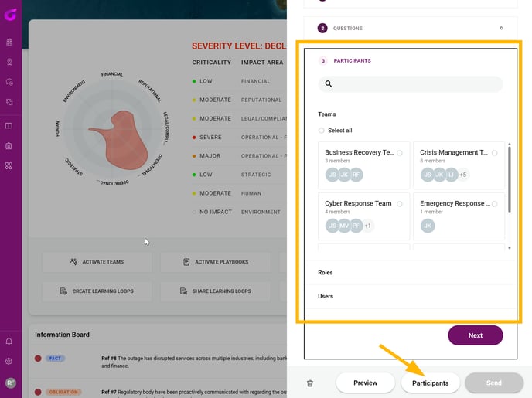Click the NO IMPACT criticality row

239,212
